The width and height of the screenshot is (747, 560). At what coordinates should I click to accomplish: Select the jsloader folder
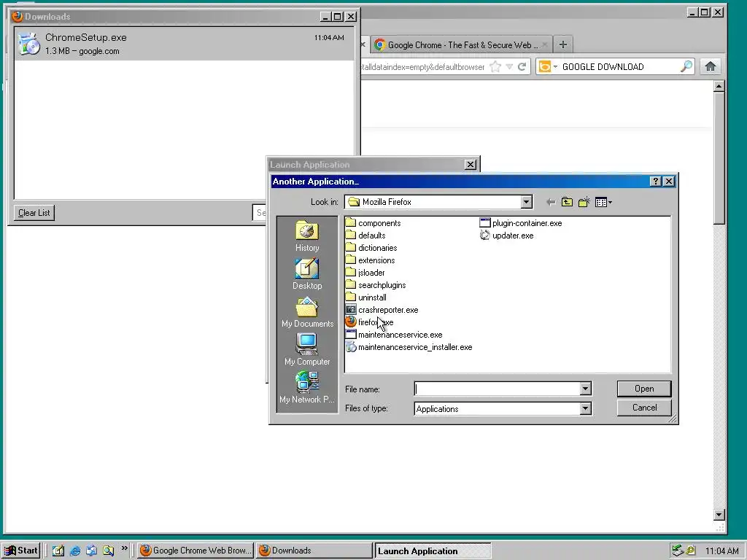[365, 273]
